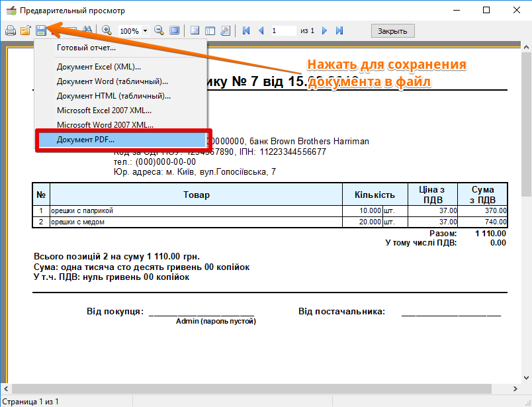Click the horizontal scrollbar thumb
This screenshot has width=532, height=407.
(251, 388)
